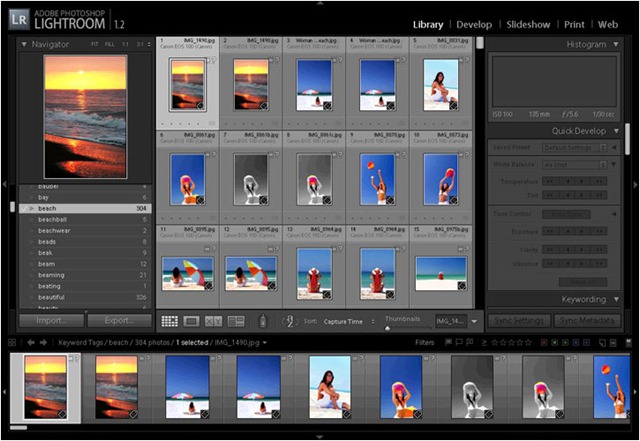Switch to the Develop module
Viewport: 640px width, 441px height.
(x=474, y=24)
